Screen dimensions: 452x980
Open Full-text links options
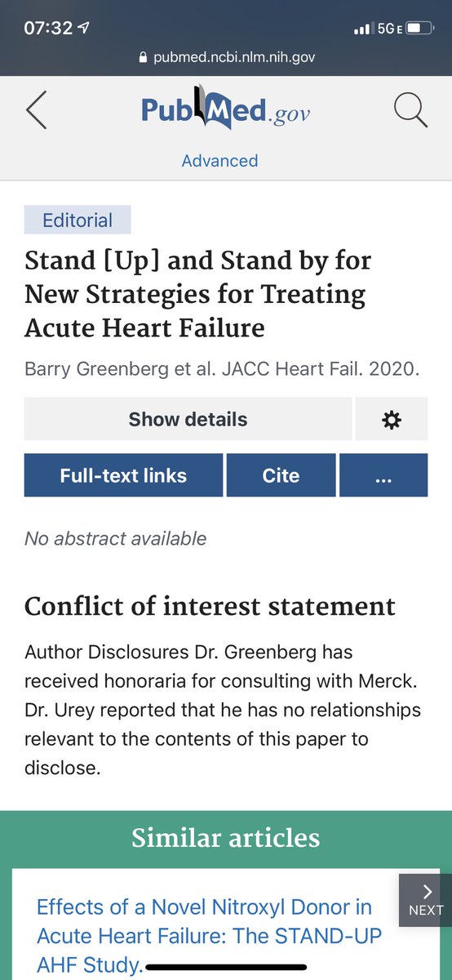[x=123, y=475]
